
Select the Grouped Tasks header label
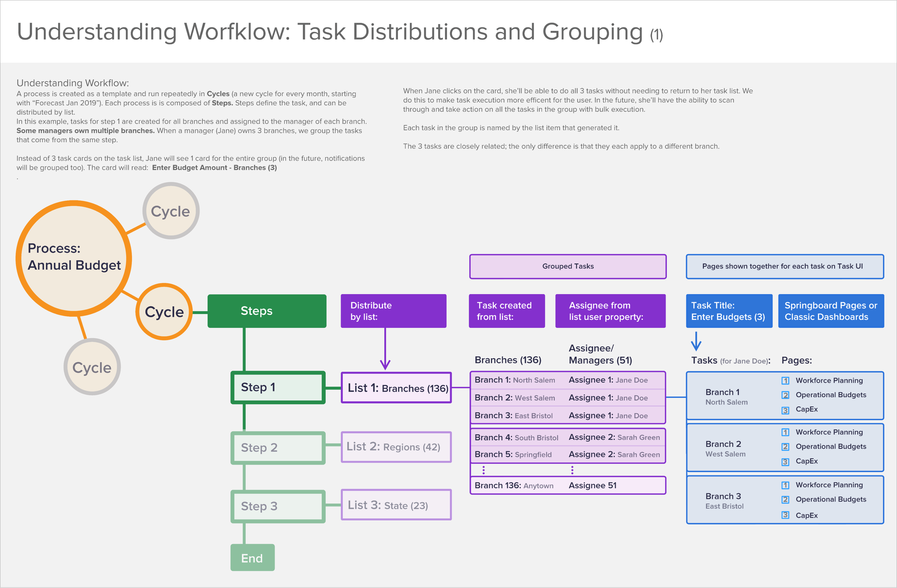point(568,266)
